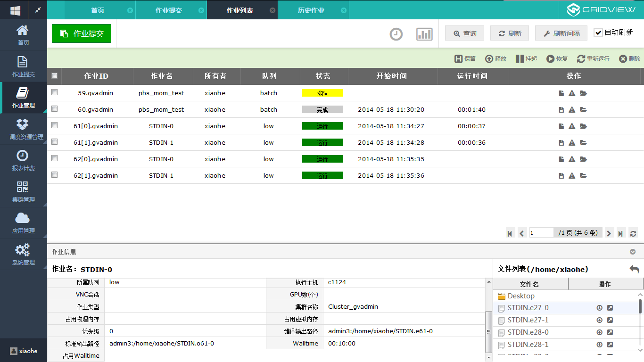Open 首页 in the left sidebar
Viewport: 644px width, 362px height.
[23, 35]
